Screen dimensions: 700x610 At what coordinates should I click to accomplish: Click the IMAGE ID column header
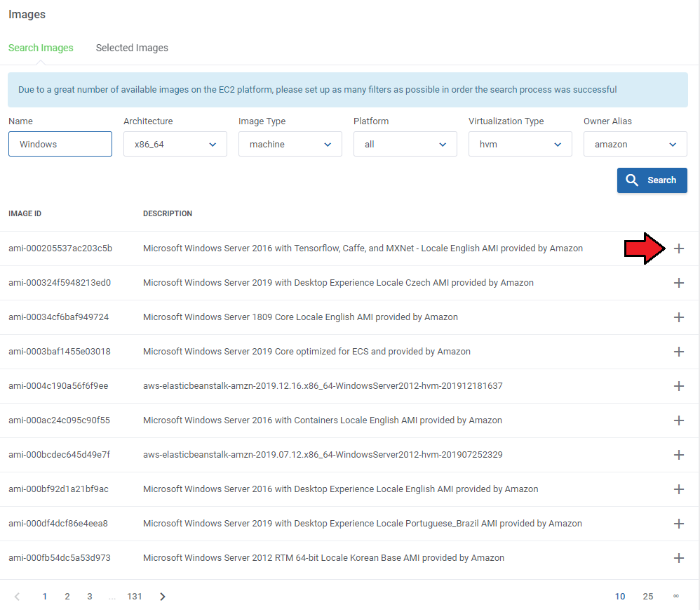[25, 213]
